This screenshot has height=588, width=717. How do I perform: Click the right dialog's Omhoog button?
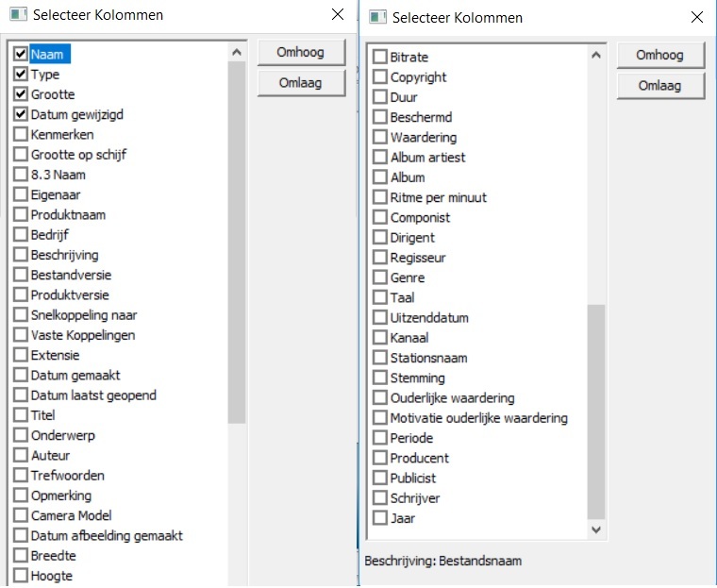tap(660, 55)
